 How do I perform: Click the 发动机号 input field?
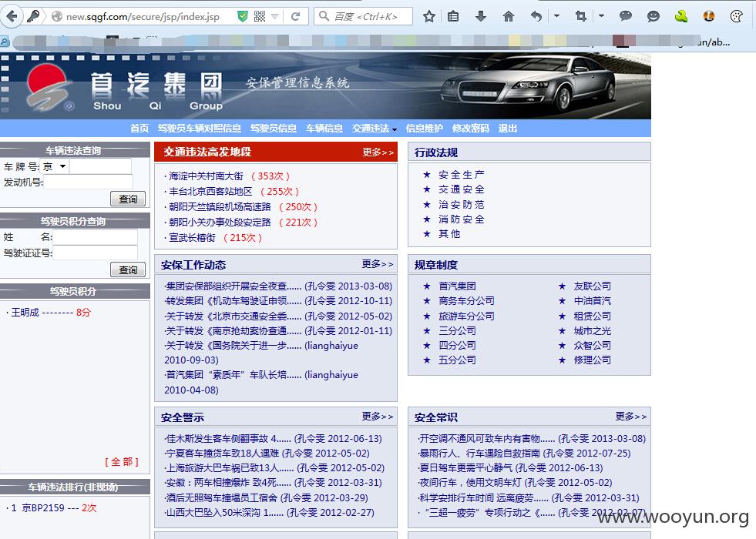[x=88, y=182]
